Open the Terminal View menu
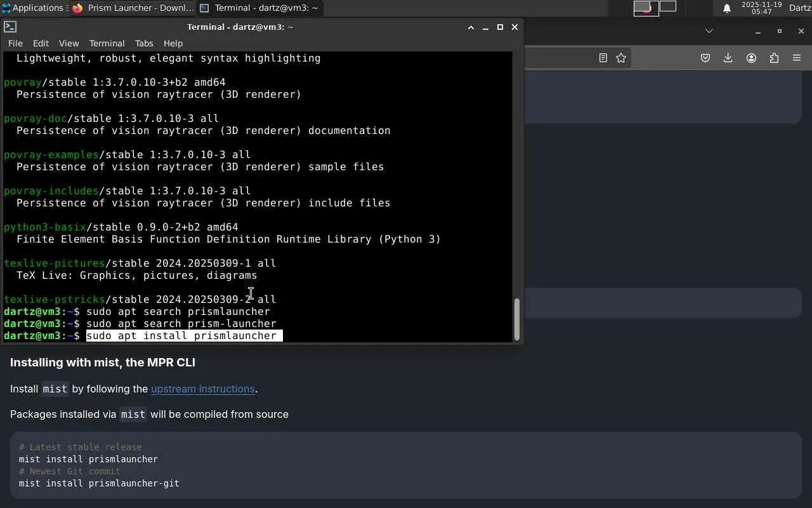Image resolution: width=812 pixels, height=508 pixels. (69, 43)
